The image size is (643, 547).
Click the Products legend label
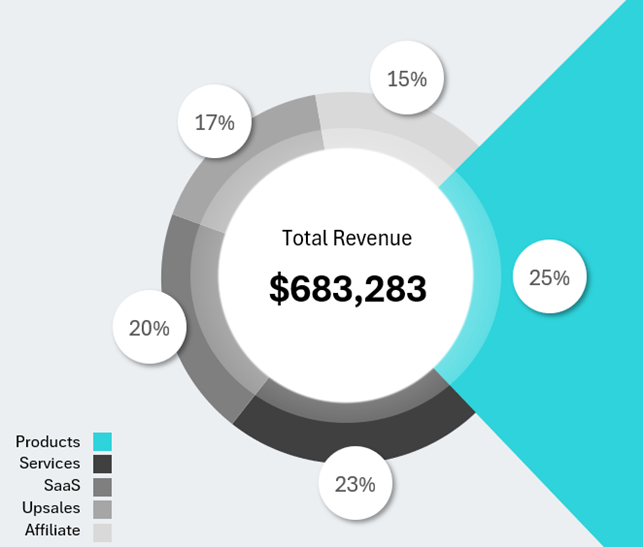(x=48, y=442)
